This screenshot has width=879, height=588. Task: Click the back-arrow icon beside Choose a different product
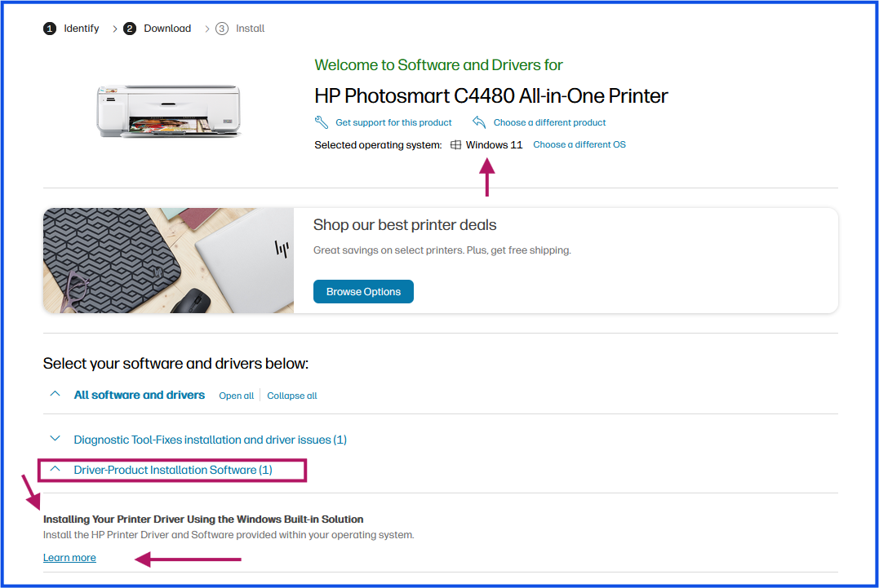click(x=479, y=122)
